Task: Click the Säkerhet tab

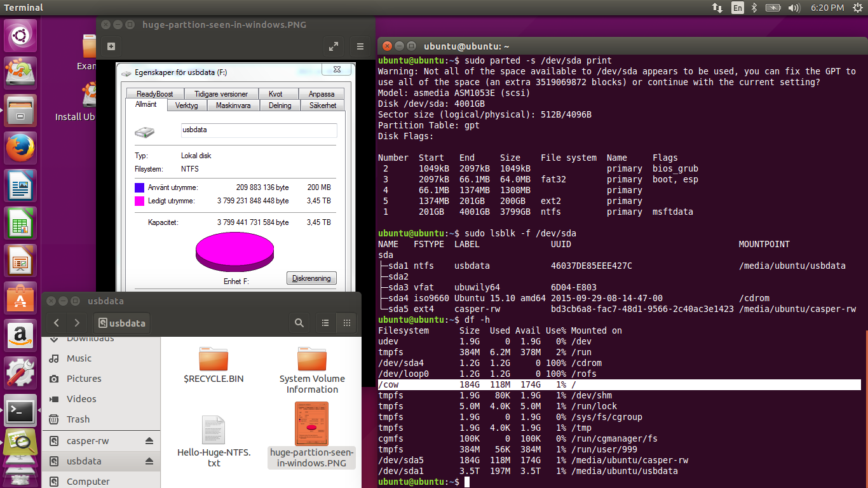Action: click(323, 105)
